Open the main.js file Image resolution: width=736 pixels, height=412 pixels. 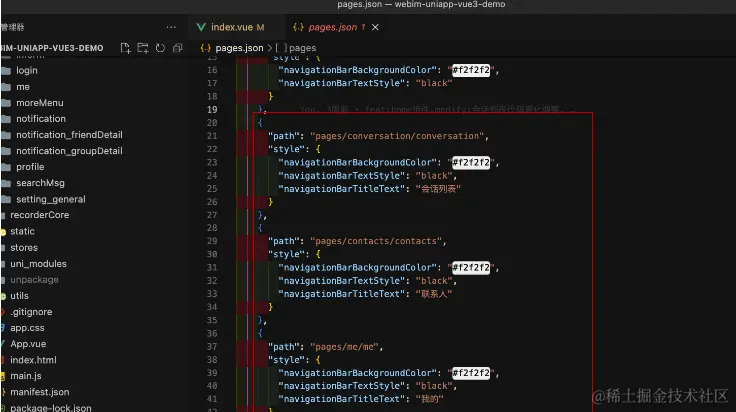click(x=26, y=376)
